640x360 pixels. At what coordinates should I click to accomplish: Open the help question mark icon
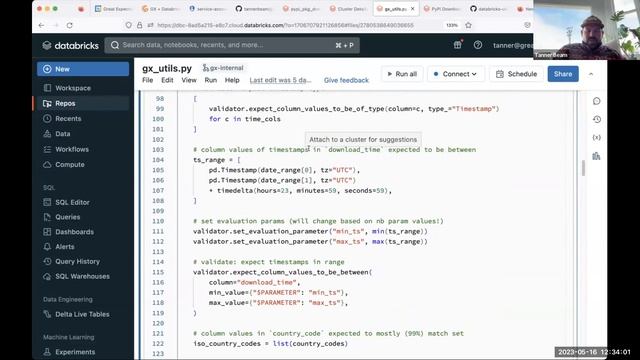(478, 45)
